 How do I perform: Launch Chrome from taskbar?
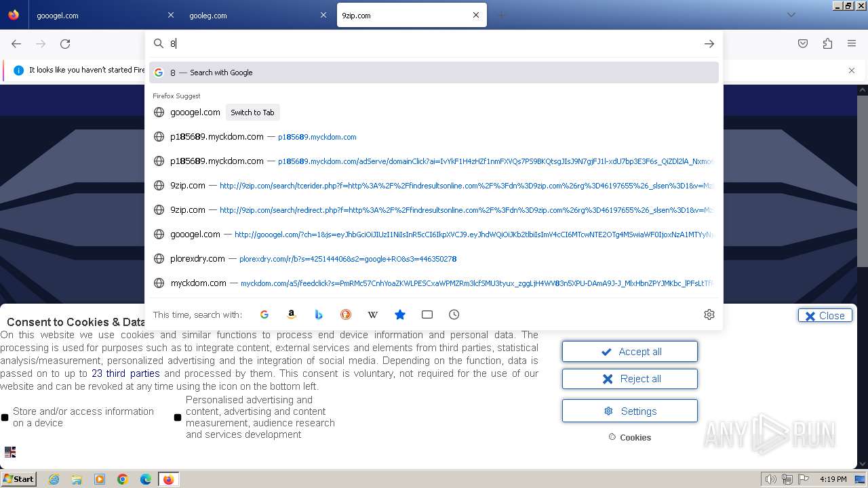click(123, 479)
